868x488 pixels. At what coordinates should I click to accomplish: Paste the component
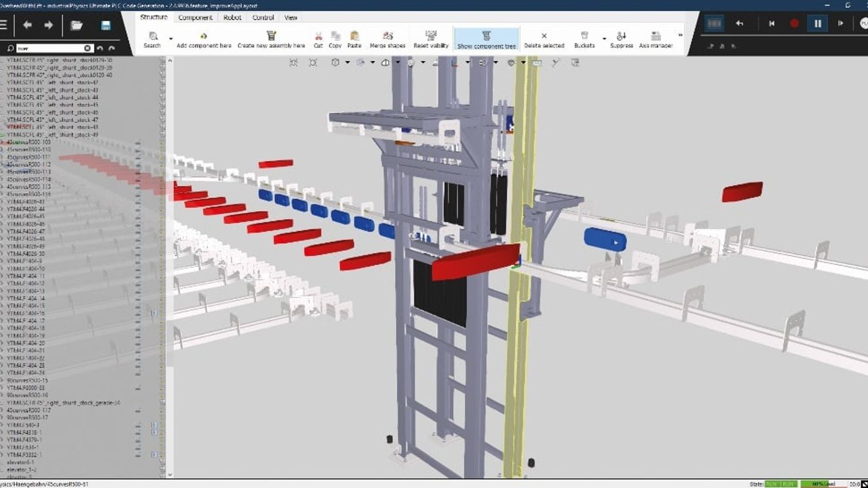point(354,39)
